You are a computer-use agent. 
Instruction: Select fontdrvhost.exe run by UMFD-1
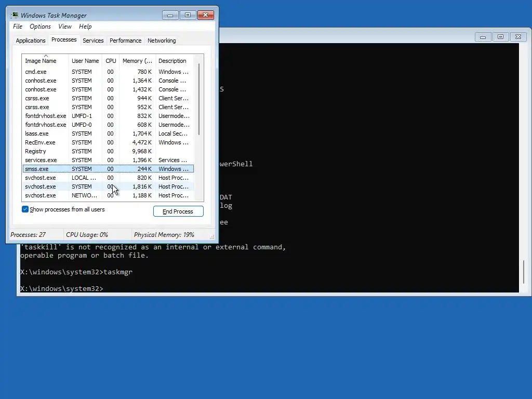click(108, 116)
